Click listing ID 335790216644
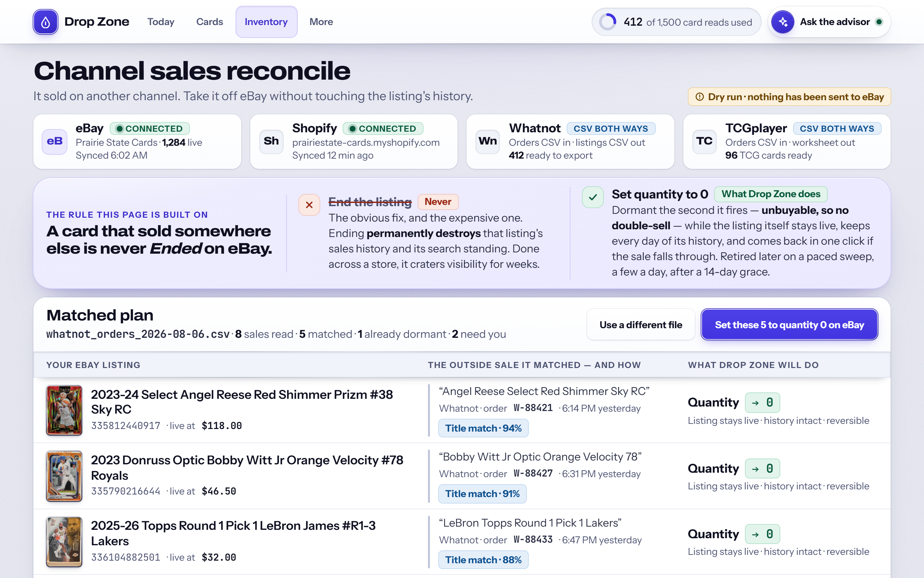 click(x=126, y=491)
